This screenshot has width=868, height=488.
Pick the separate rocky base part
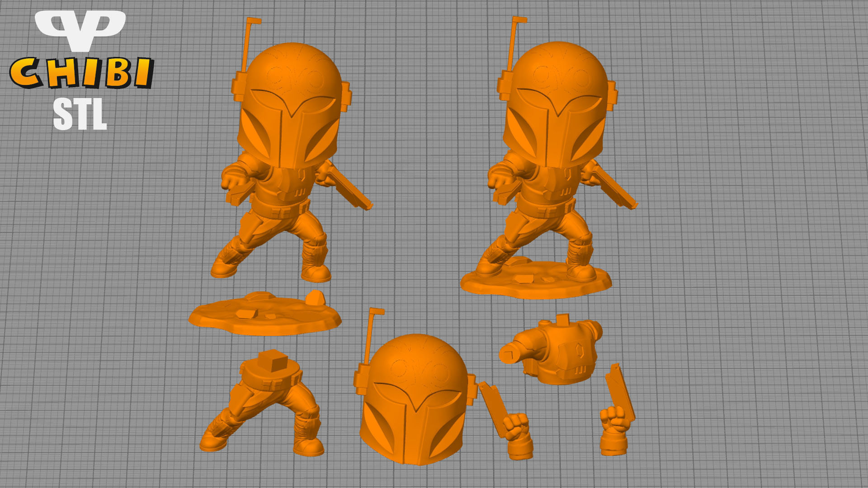click(x=265, y=313)
